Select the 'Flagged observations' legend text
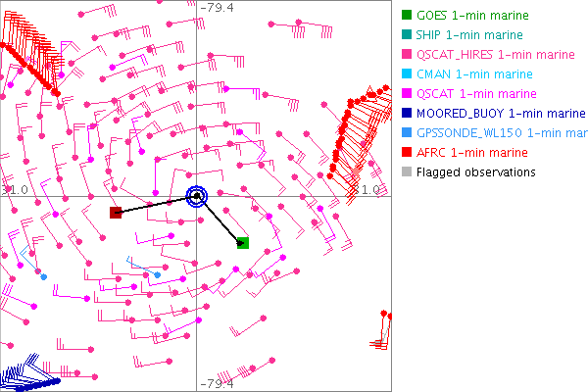This screenshot has height=392, width=588. (x=475, y=171)
